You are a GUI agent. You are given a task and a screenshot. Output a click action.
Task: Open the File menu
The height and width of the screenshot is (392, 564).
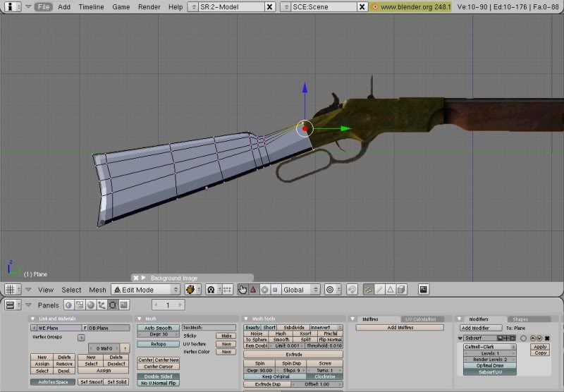[x=44, y=7]
